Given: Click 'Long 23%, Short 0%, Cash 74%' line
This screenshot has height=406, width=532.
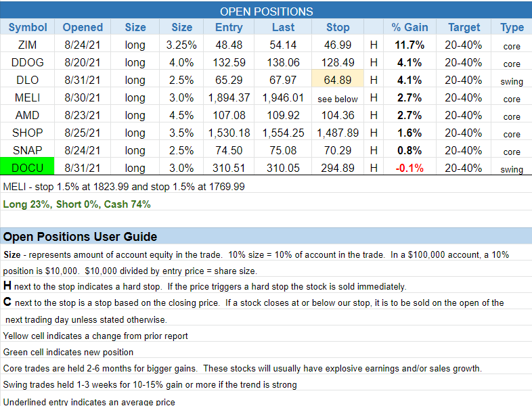Looking at the screenshot, I should 76,204.
